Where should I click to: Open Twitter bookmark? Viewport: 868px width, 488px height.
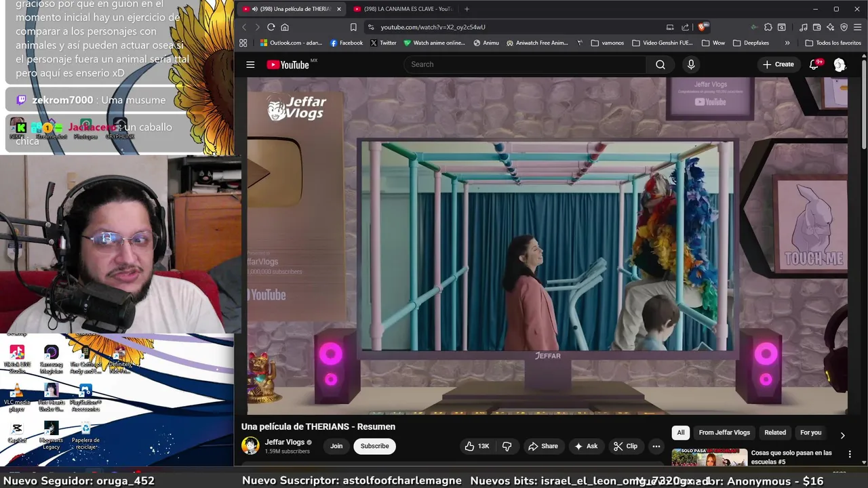point(383,43)
